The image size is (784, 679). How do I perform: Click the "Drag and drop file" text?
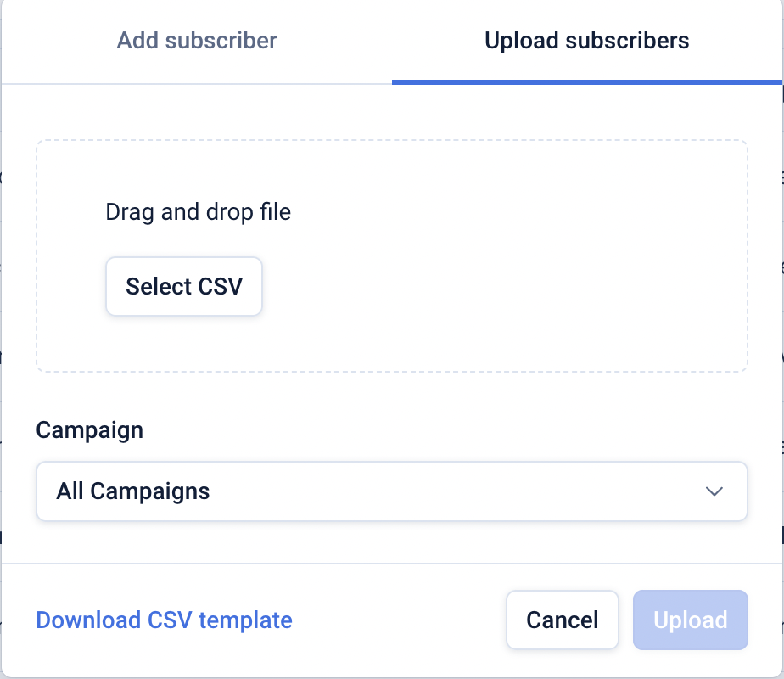198,212
